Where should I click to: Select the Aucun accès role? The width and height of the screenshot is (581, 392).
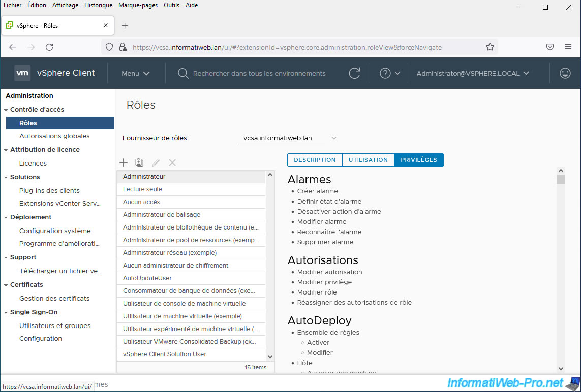pos(191,202)
